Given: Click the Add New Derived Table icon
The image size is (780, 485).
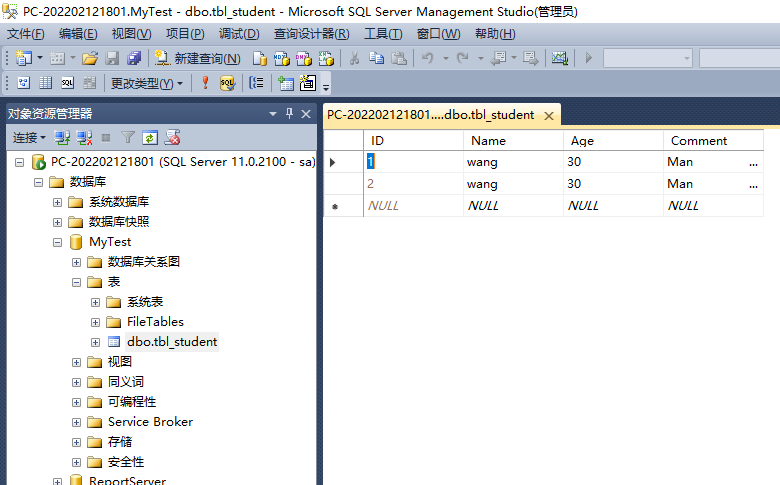Looking at the screenshot, I should [308, 83].
